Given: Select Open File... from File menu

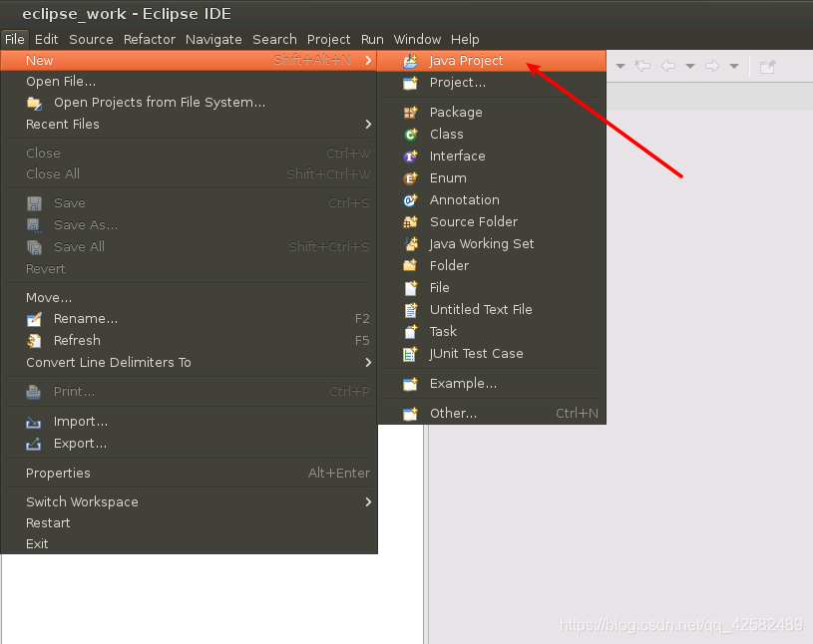Looking at the screenshot, I should 189,82.
